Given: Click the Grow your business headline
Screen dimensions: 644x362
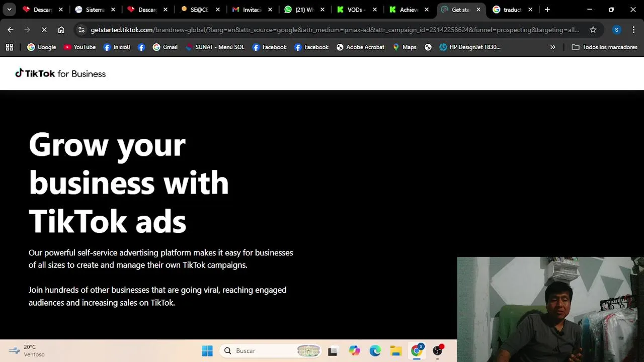Looking at the screenshot, I should [x=129, y=182].
